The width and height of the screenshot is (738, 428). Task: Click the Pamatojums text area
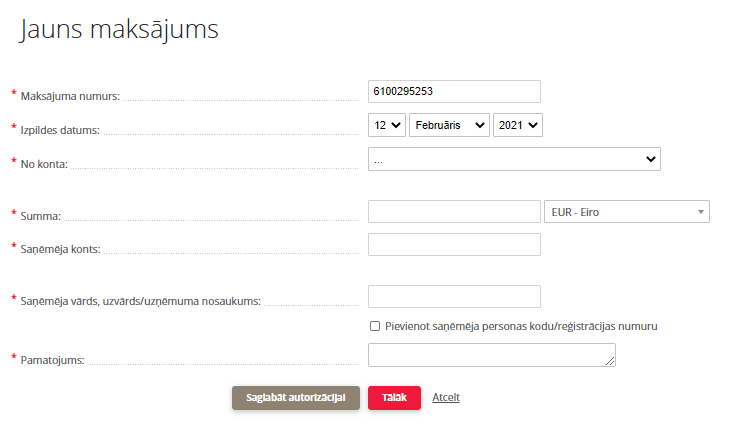492,355
